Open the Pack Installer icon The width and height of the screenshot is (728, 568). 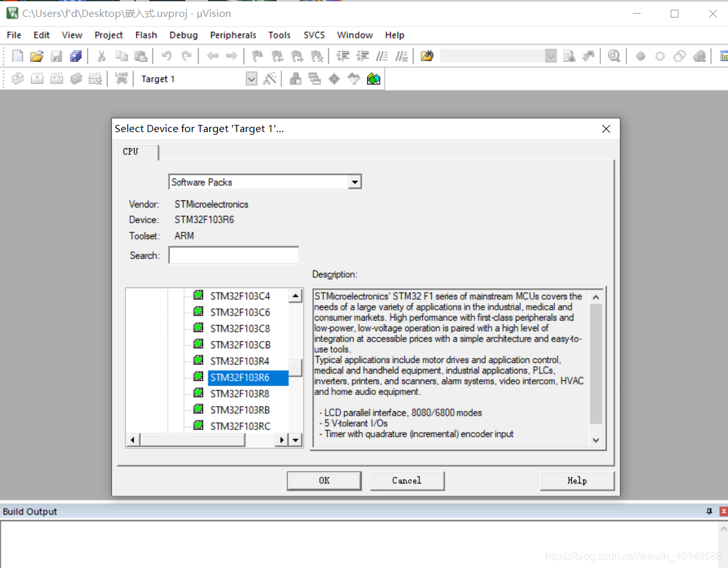pyautogui.click(x=373, y=79)
